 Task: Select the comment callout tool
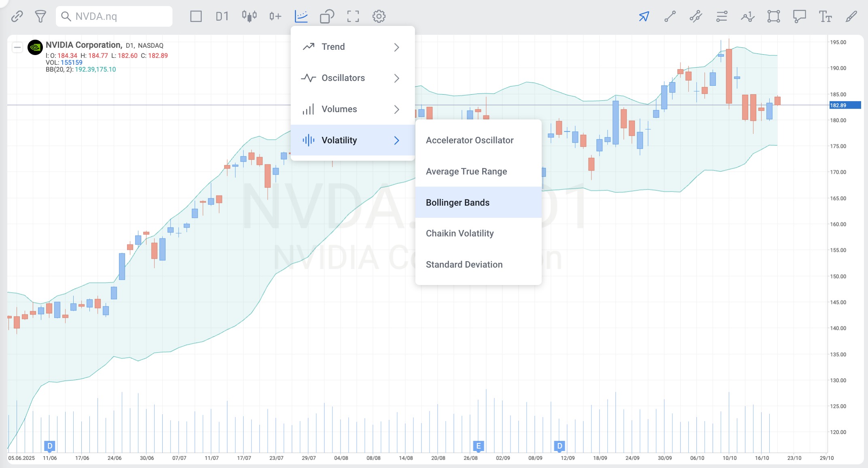(x=799, y=16)
